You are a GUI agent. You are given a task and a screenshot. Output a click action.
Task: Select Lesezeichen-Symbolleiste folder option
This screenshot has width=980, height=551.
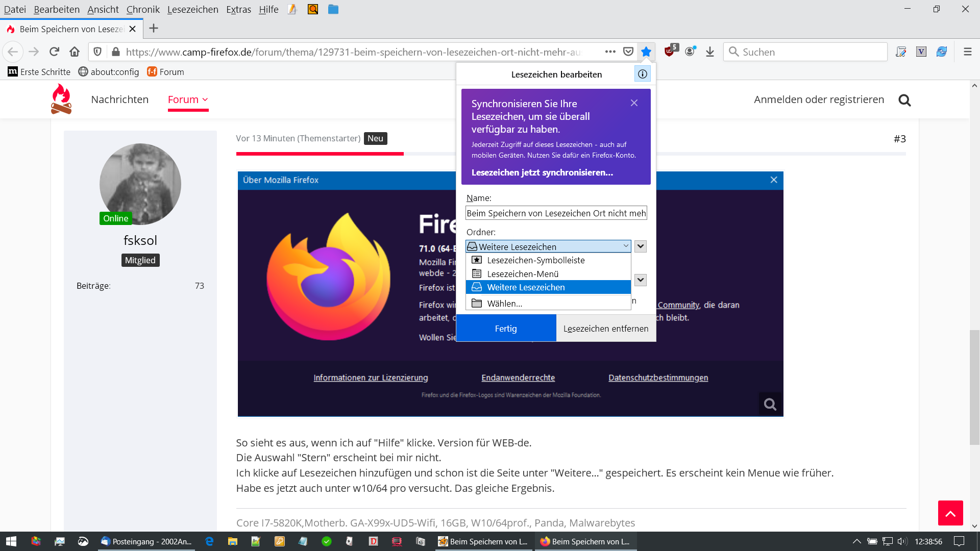[535, 260]
